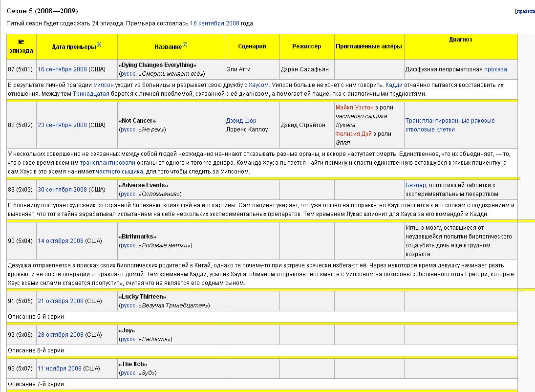Click «русск.» link under «Lucky Thirteen» title

pos(128,305)
